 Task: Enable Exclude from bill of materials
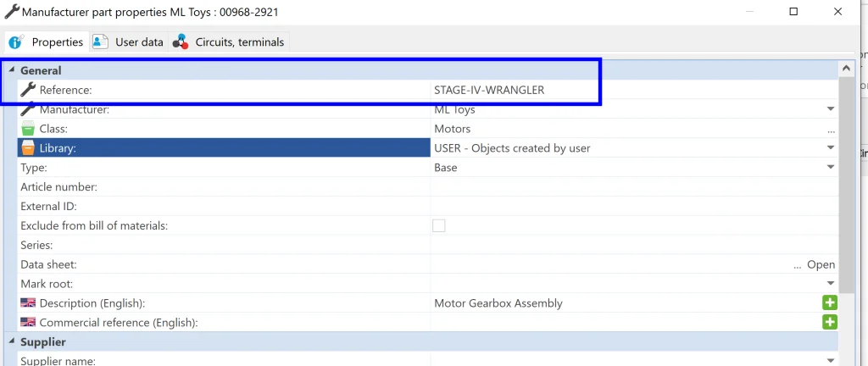coord(439,225)
